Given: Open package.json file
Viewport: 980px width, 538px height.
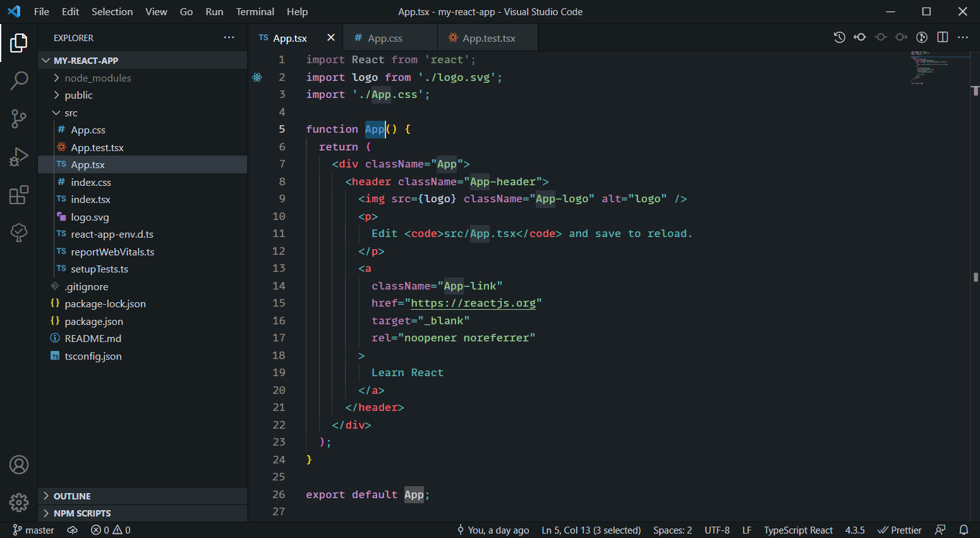Looking at the screenshot, I should coord(143,321).
